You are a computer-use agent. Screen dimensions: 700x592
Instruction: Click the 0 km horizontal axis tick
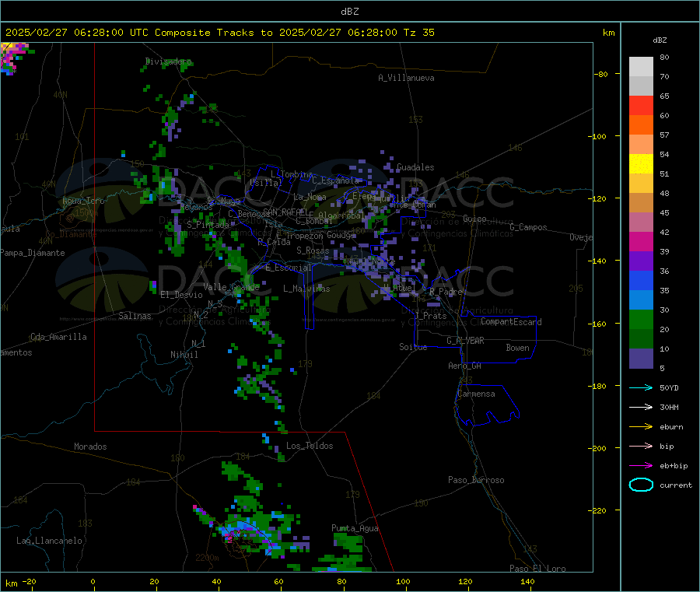click(93, 581)
